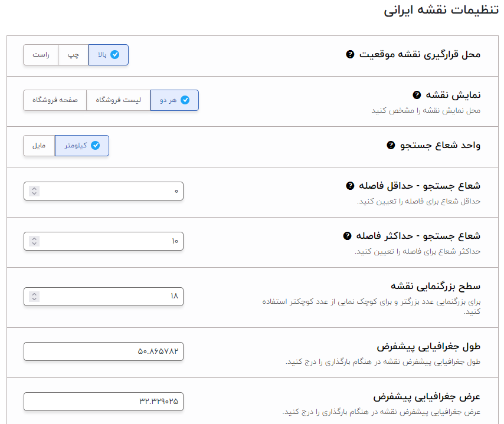The height and width of the screenshot is (424, 504).
Task: Click stepper arrows of map zoom level
Action: pyautogui.click(x=34, y=297)
